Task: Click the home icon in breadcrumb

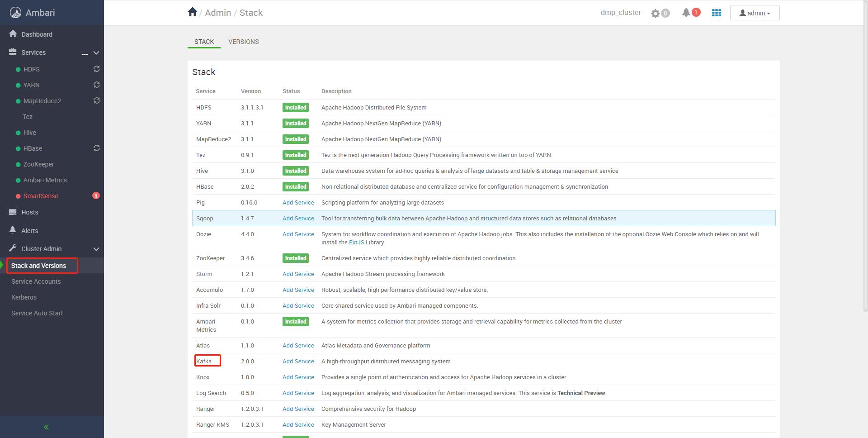Action: (193, 12)
